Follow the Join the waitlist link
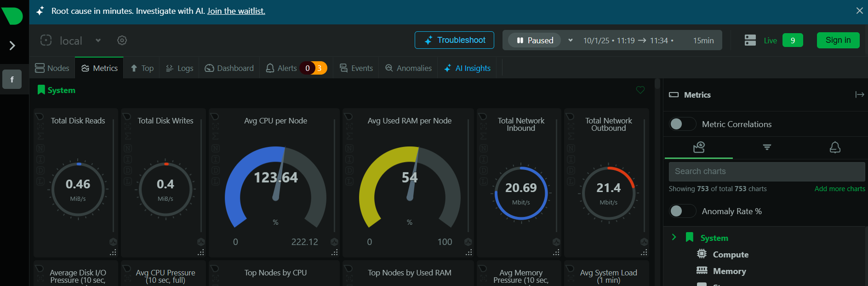Viewport: 868px width, 286px height. [x=236, y=11]
